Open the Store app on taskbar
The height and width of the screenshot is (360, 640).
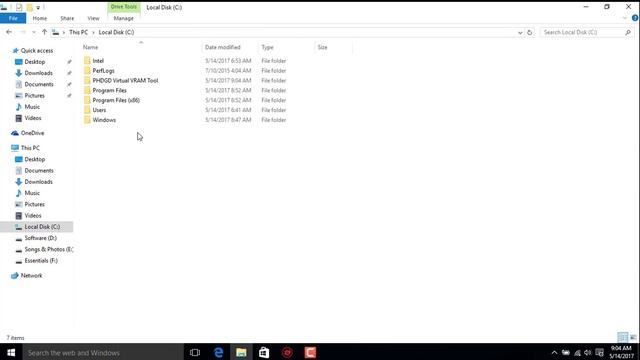pyautogui.click(x=264, y=352)
